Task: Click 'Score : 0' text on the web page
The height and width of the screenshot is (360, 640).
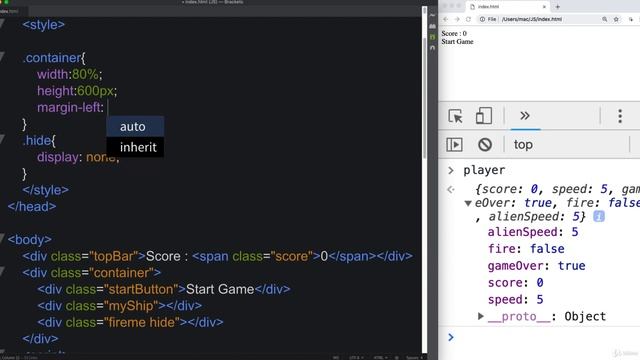Action: coord(454,33)
